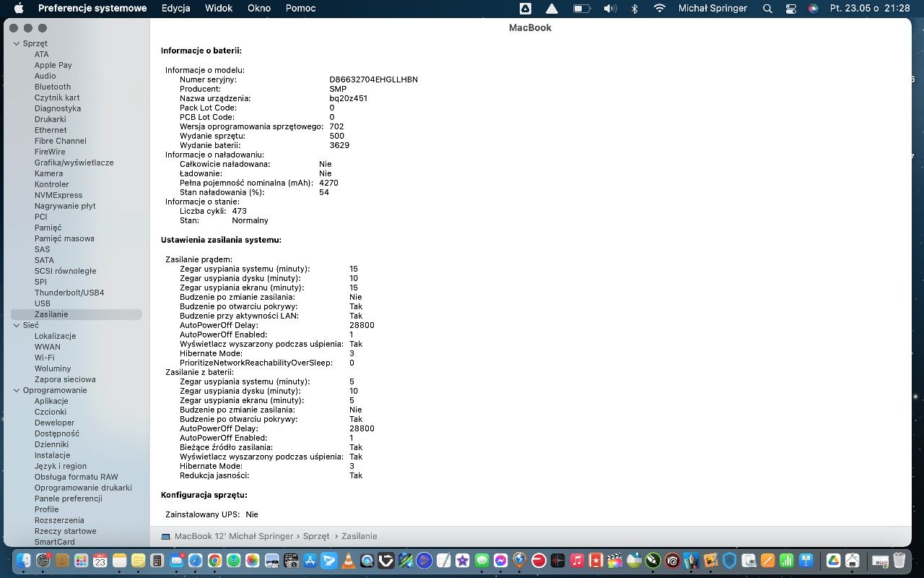Image resolution: width=924 pixels, height=578 pixels.
Task: Select Kamera in the sidebar
Action: coord(49,173)
